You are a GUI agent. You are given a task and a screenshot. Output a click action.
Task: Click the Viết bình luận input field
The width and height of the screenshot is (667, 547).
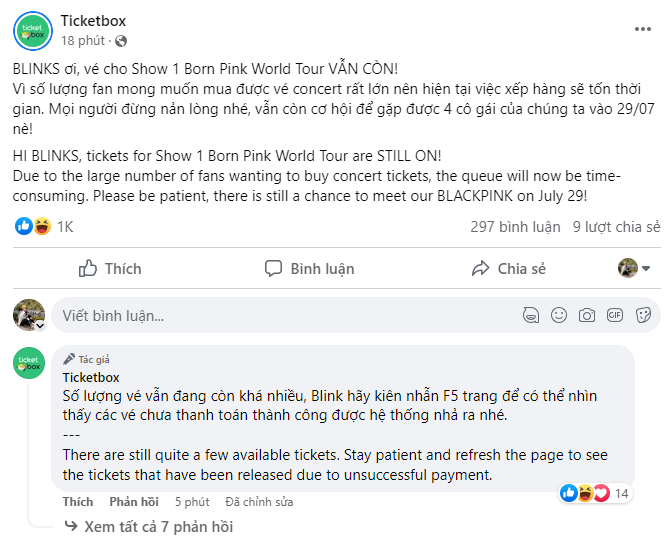tap(280, 315)
